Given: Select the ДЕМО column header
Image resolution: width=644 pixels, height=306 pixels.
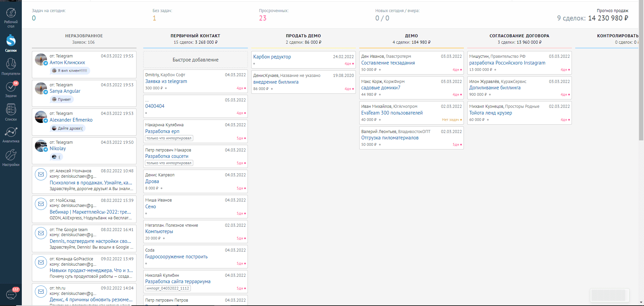Looking at the screenshot, I should [x=412, y=36].
